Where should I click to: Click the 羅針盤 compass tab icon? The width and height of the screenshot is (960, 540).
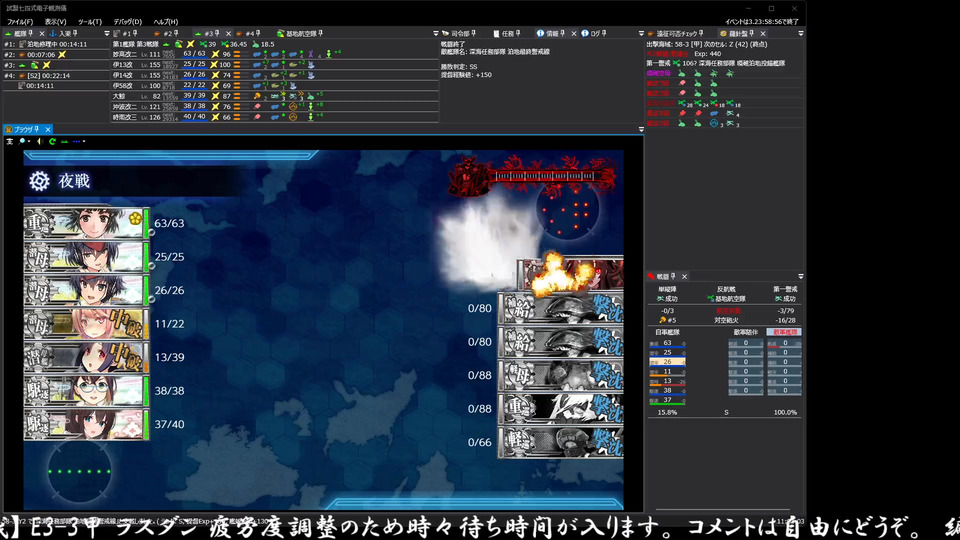click(x=723, y=34)
